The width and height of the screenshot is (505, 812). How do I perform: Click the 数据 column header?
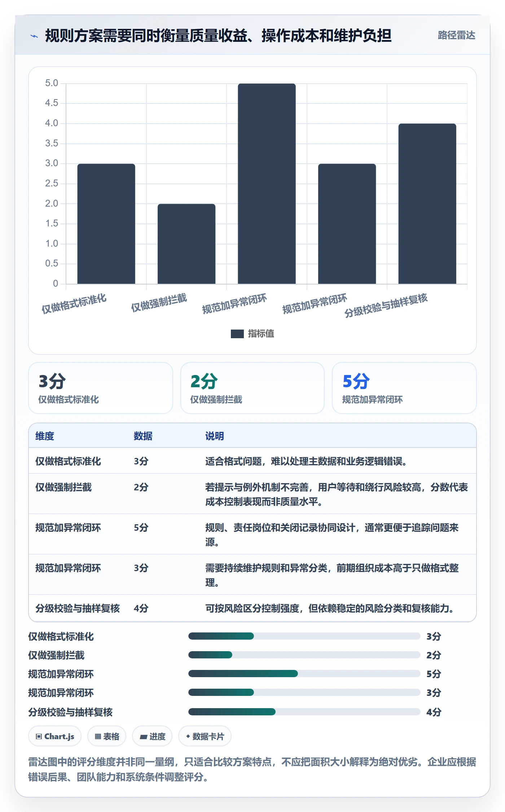click(x=143, y=436)
